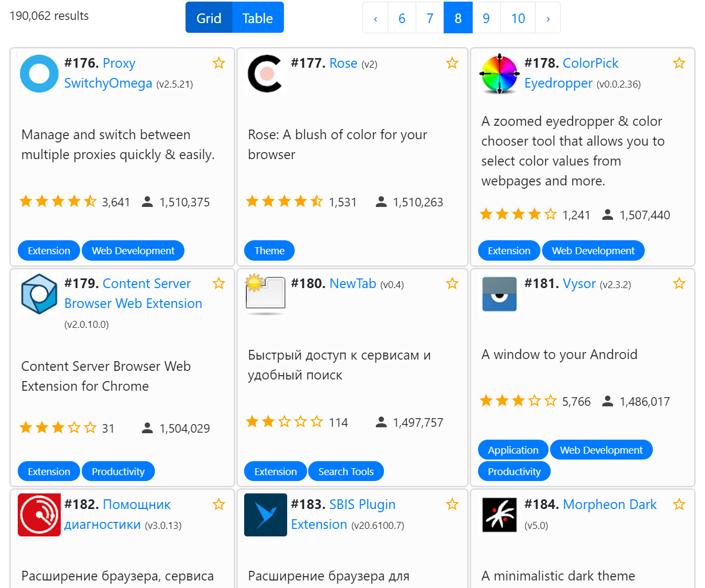Click the Помощник диагностики red icon
Image resolution: width=705 pixels, height=588 pixels.
click(39, 515)
